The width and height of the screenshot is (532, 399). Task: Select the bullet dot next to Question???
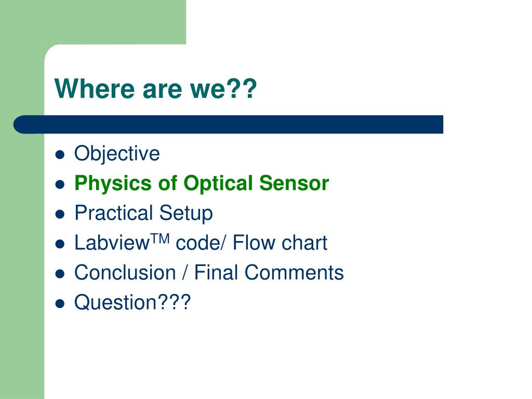pyautogui.click(x=60, y=303)
